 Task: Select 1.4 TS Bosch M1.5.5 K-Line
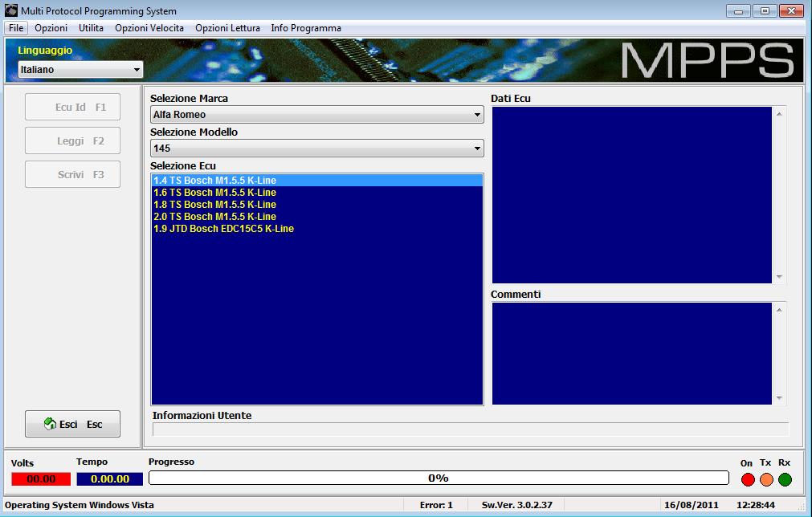coord(317,180)
